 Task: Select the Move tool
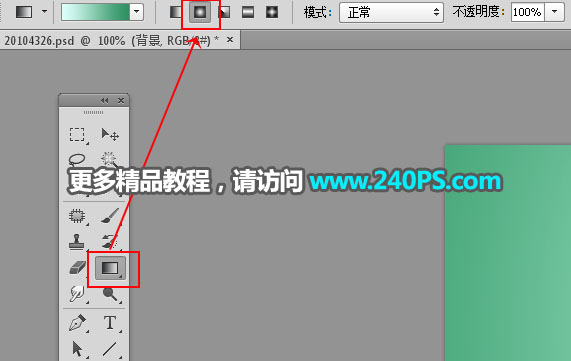click(110, 135)
